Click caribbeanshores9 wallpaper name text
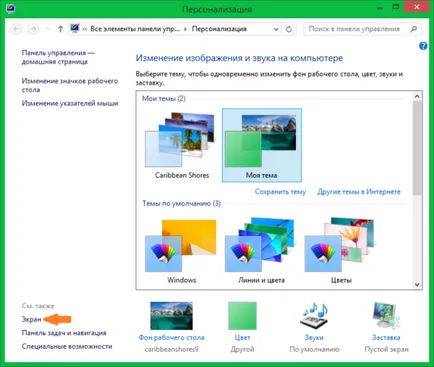The width and height of the screenshot is (434, 367). pos(171,349)
